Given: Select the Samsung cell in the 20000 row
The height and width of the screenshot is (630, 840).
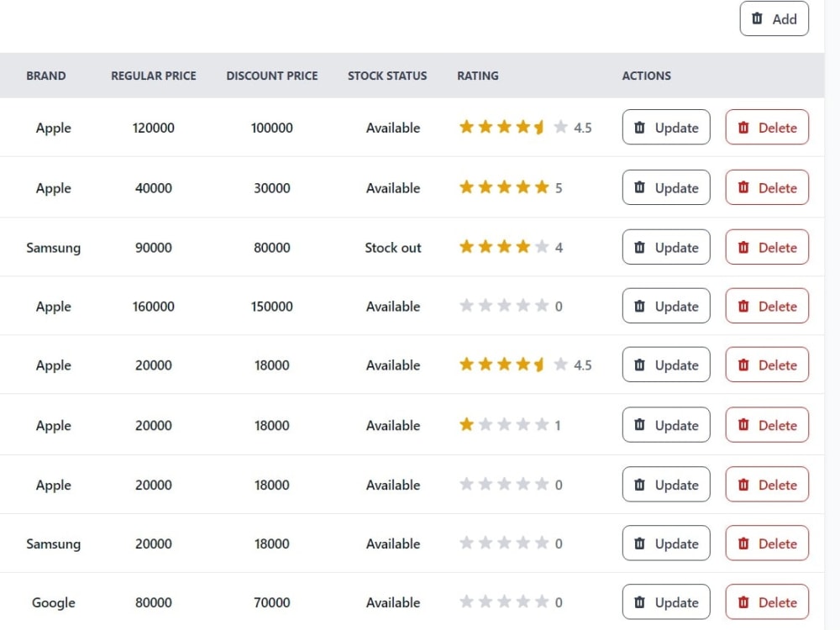Looking at the screenshot, I should click(x=54, y=543).
